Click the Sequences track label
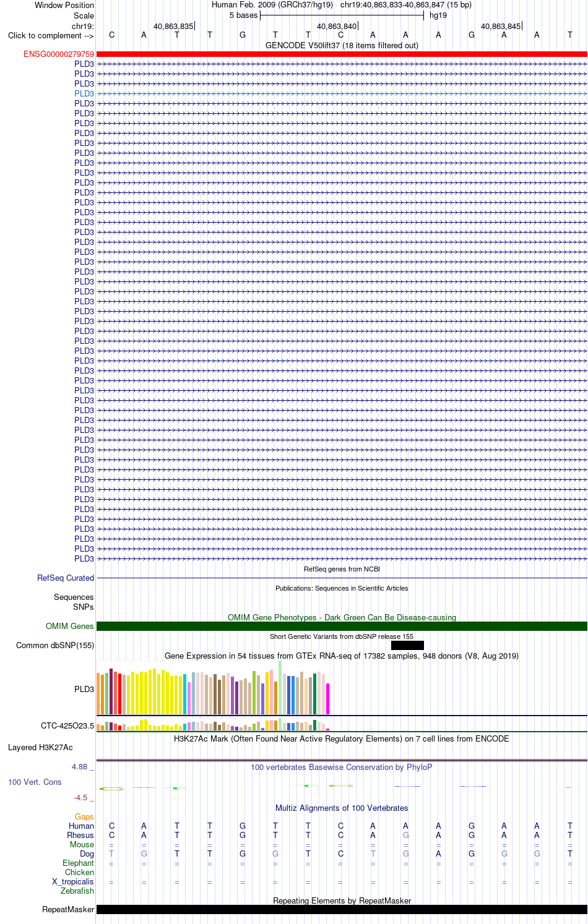 tap(74, 597)
